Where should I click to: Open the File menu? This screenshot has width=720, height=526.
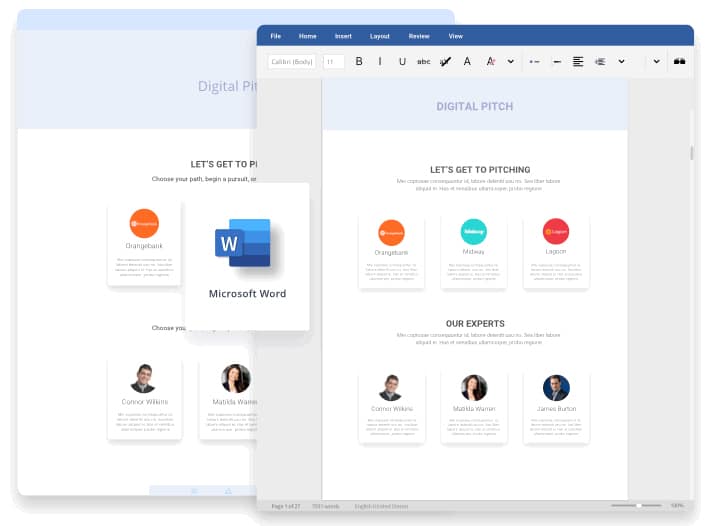tap(276, 36)
